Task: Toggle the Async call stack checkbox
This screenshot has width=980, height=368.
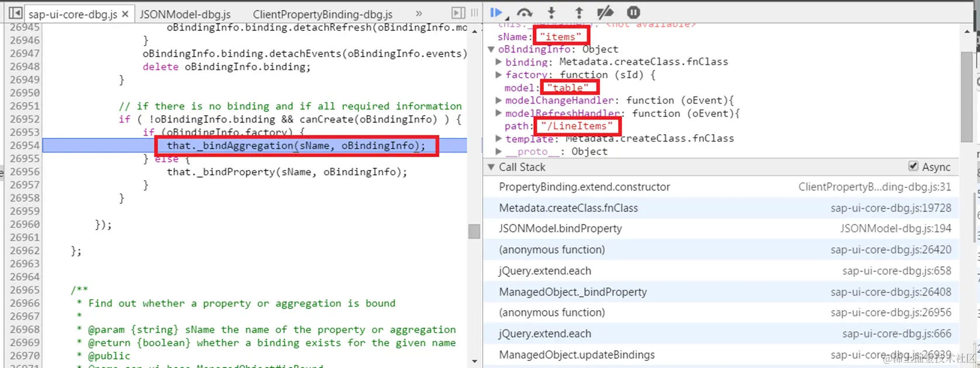Action: (913, 166)
